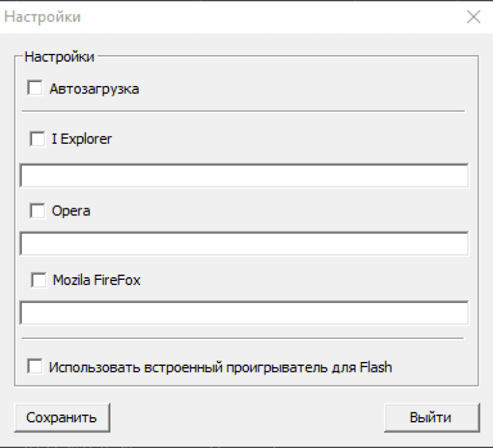This screenshot has width=493, height=448.
Task: Click the Автозагрузка label text
Action: click(x=94, y=89)
